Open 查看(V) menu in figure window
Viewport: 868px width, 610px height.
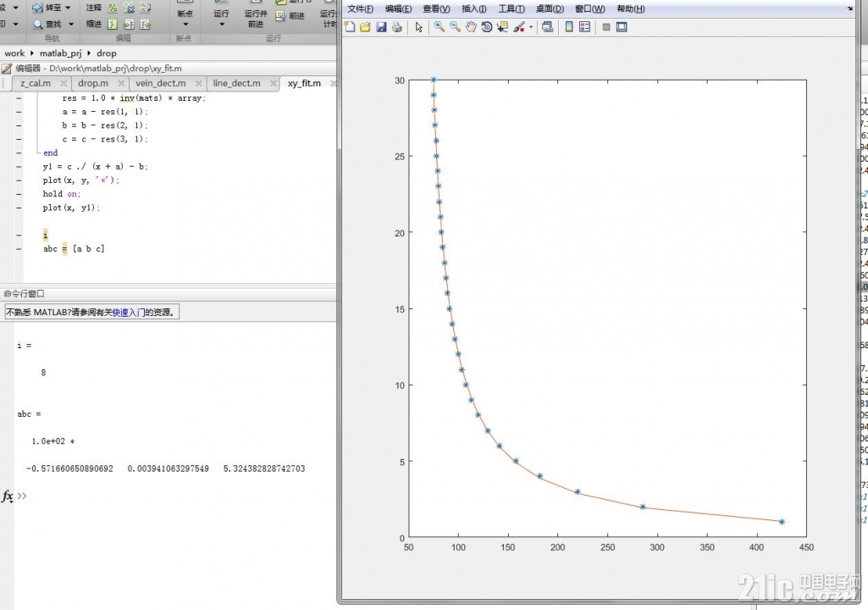436,8
